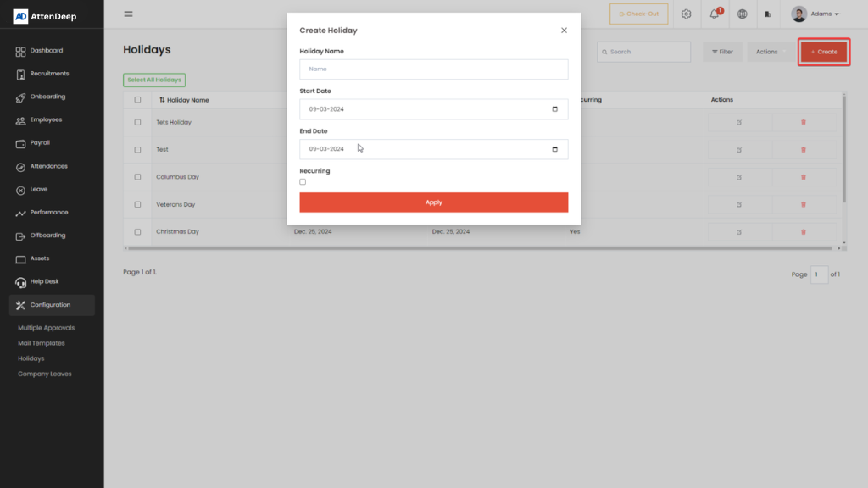
Task: Enable the Recurring checkbox
Action: click(x=303, y=182)
